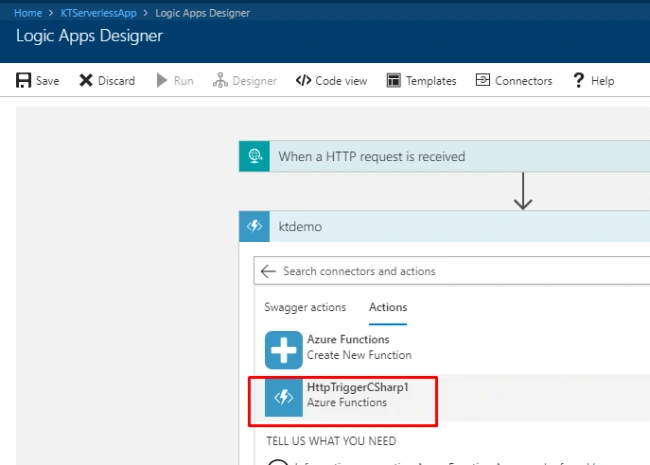Click the Designer flowchart icon
Viewport: 650px width, 465px height.
click(x=220, y=80)
